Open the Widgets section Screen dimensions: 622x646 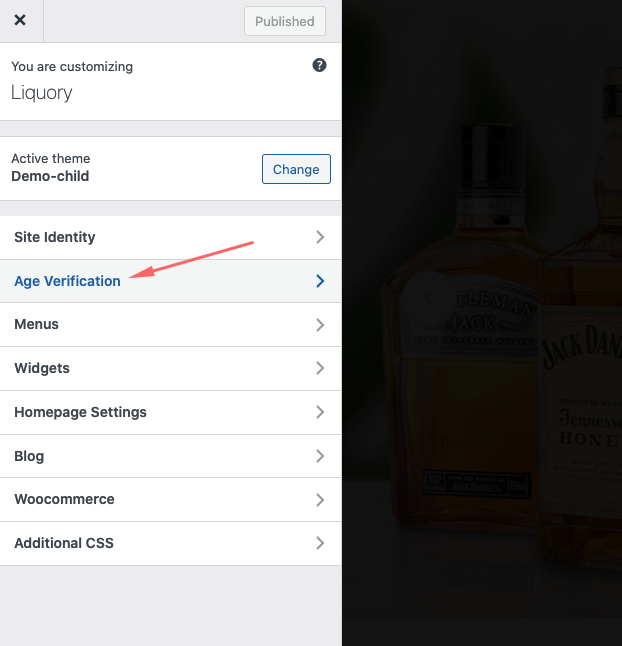pyautogui.click(x=42, y=368)
